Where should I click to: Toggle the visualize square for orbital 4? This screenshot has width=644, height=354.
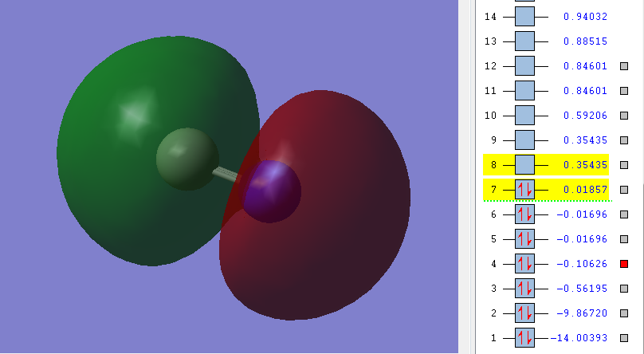624,264
